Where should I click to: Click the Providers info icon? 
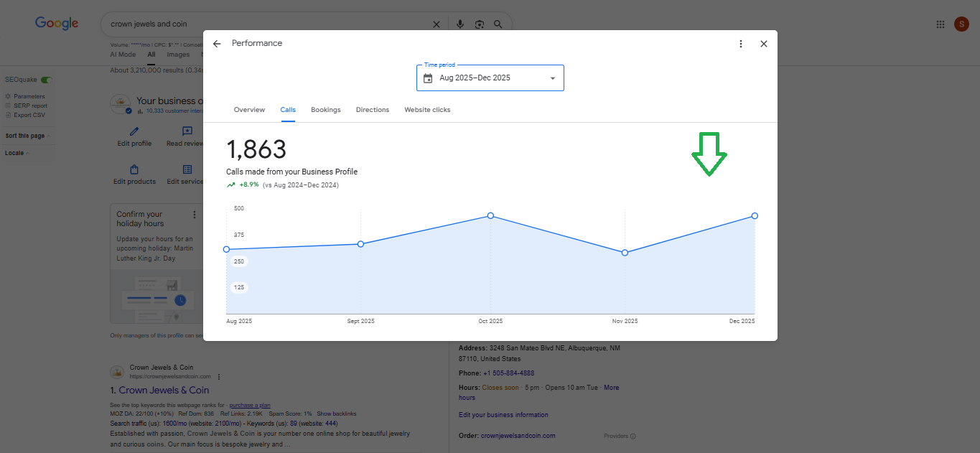(x=633, y=436)
